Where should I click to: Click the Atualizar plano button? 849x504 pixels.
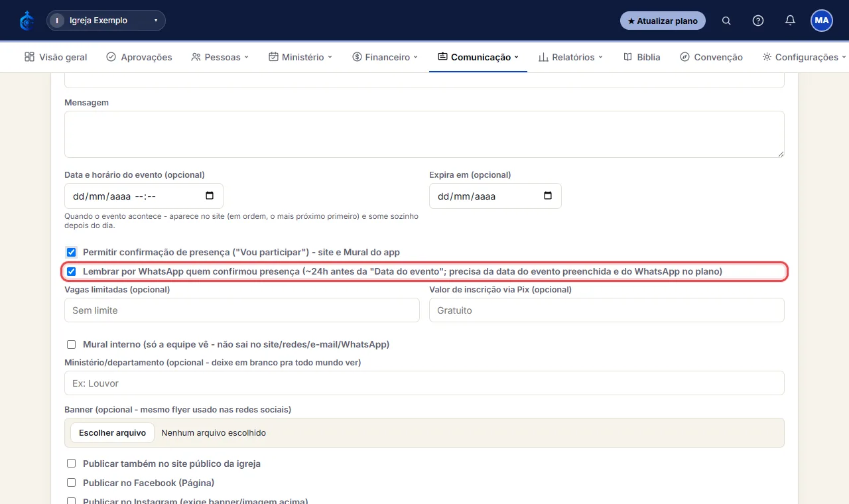663,21
